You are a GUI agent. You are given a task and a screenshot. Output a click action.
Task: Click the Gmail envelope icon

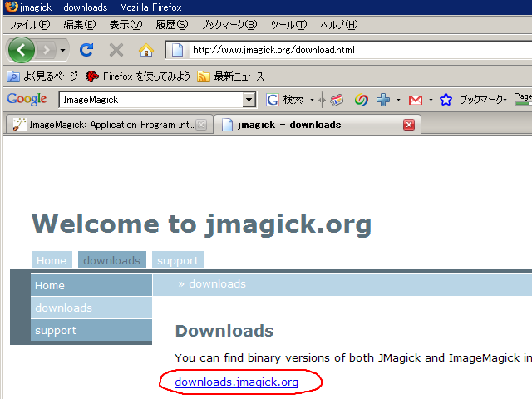click(x=416, y=100)
